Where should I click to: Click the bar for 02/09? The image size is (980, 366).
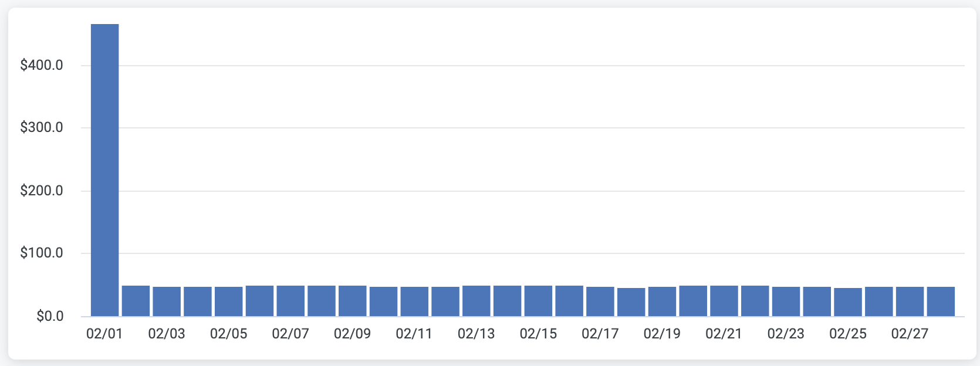pos(353,301)
